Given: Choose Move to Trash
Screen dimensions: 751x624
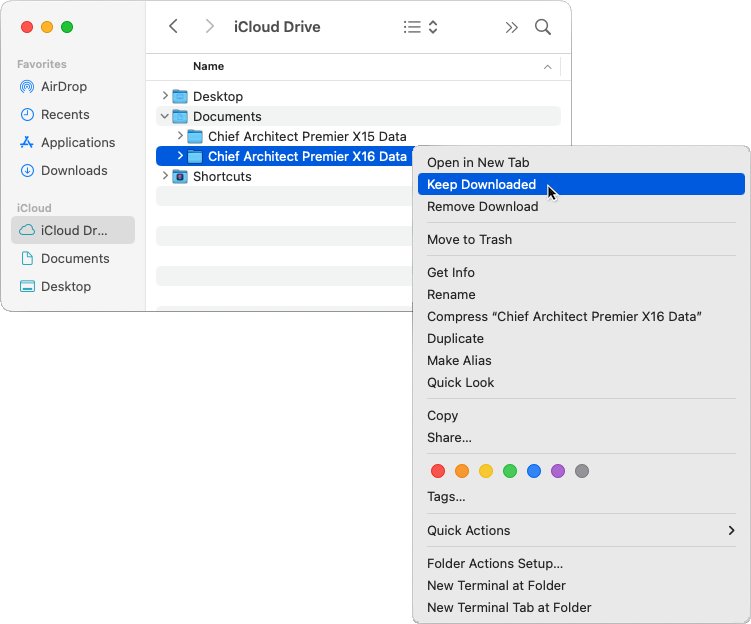Looking at the screenshot, I should click(581, 239).
